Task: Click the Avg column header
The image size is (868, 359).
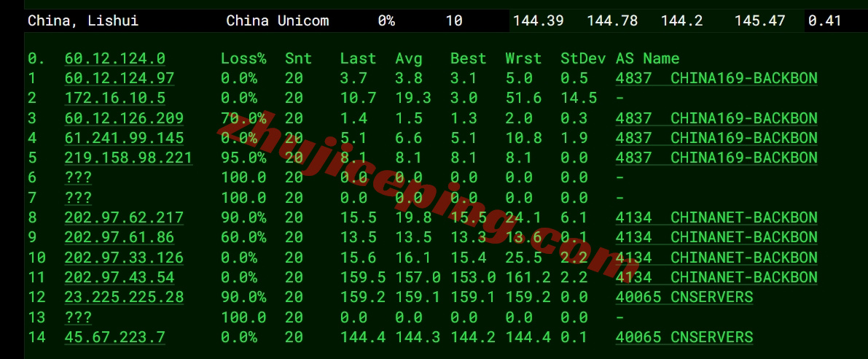Action: (409, 58)
